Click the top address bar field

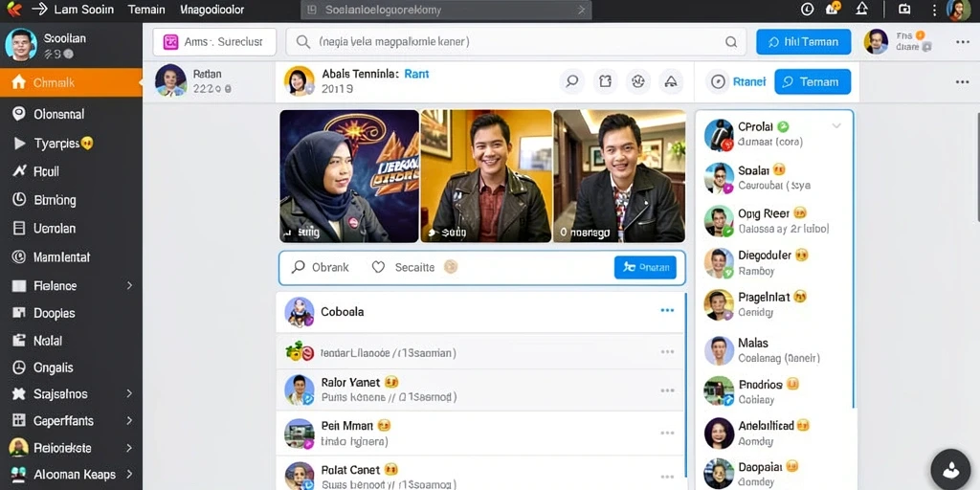point(446,10)
